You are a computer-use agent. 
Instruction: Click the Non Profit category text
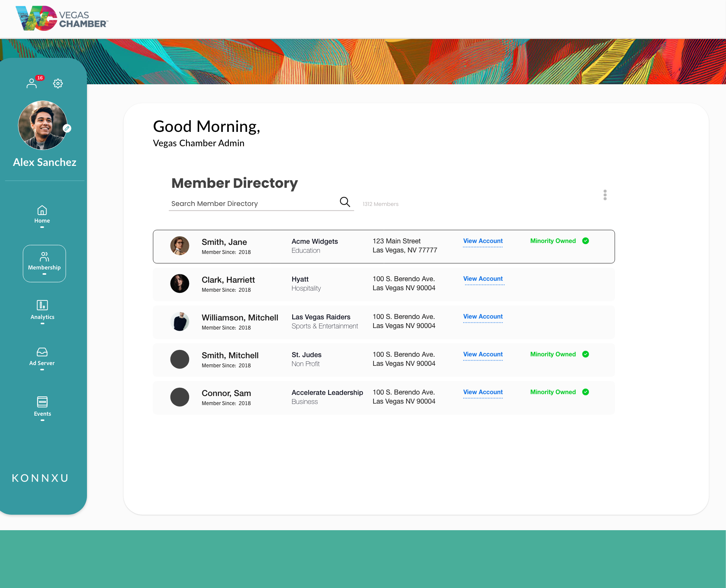point(306,364)
